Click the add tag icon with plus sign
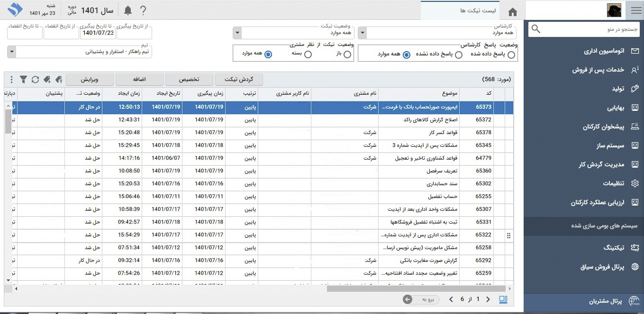 [47, 80]
